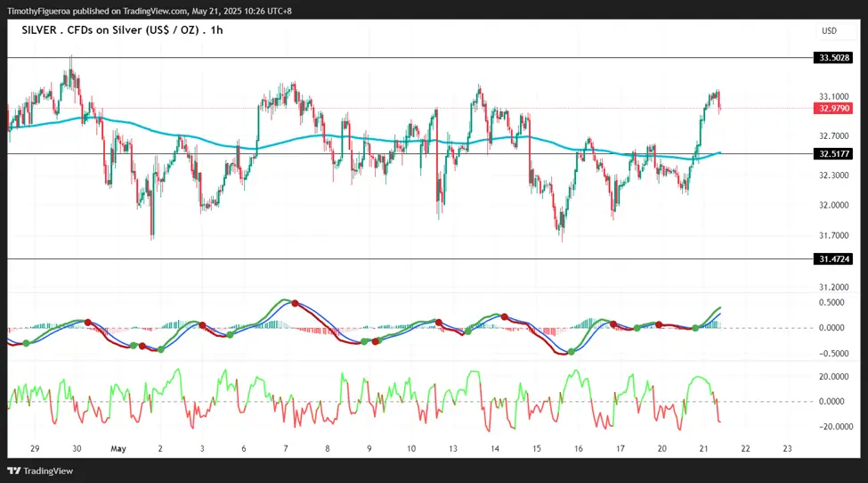
Task: Select the 31.4724 support price label
Action: pos(833,259)
